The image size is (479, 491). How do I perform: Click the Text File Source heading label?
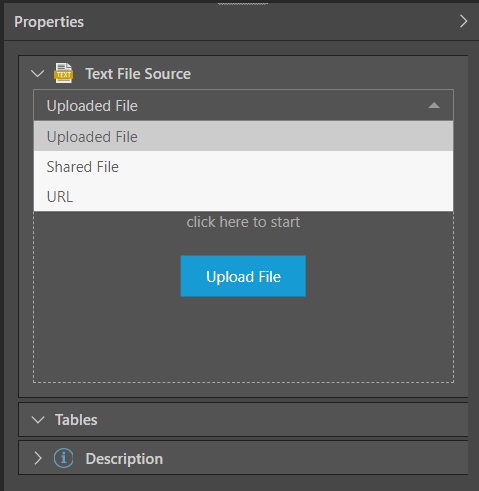(138, 74)
